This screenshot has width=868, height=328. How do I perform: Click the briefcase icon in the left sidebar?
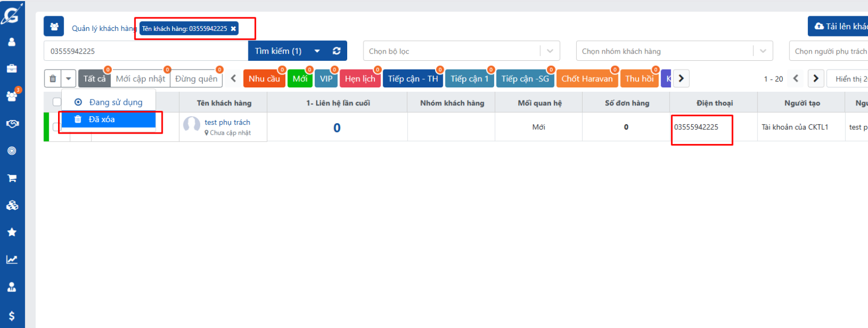point(11,69)
